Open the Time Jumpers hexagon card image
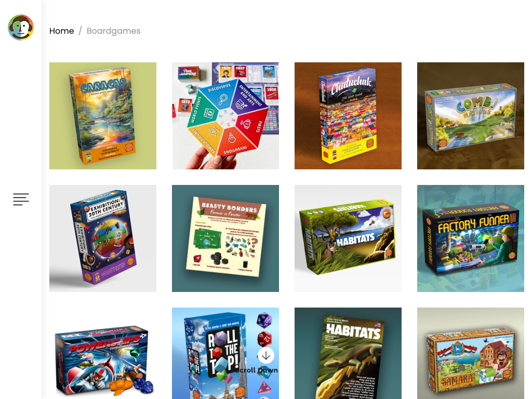 click(x=225, y=116)
